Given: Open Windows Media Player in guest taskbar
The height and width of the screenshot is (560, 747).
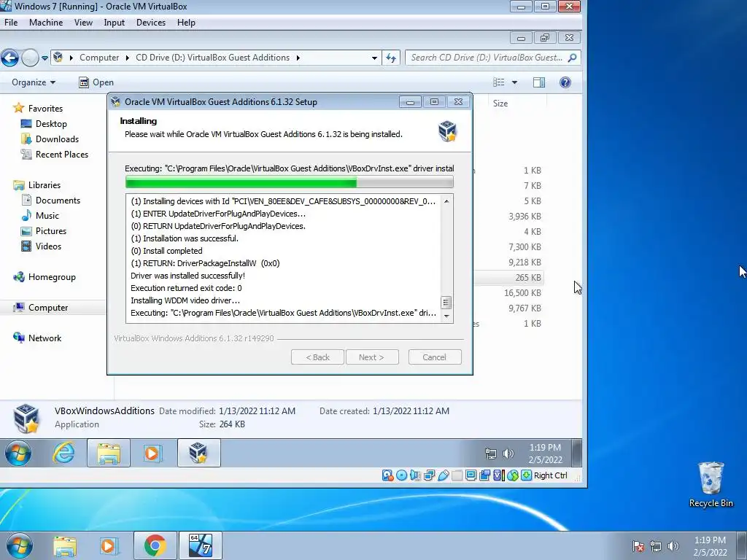Looking at the screenshot, I should [152, 453].
